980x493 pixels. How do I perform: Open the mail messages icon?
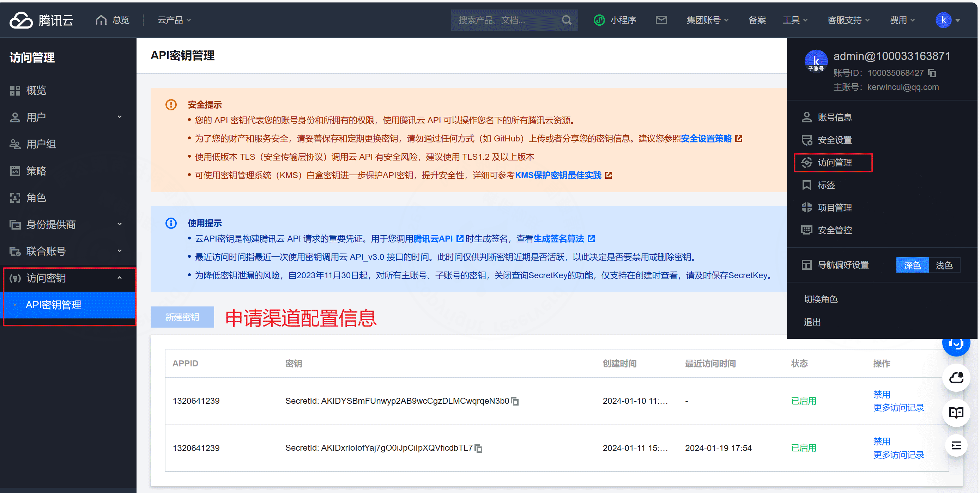(661, 20)
